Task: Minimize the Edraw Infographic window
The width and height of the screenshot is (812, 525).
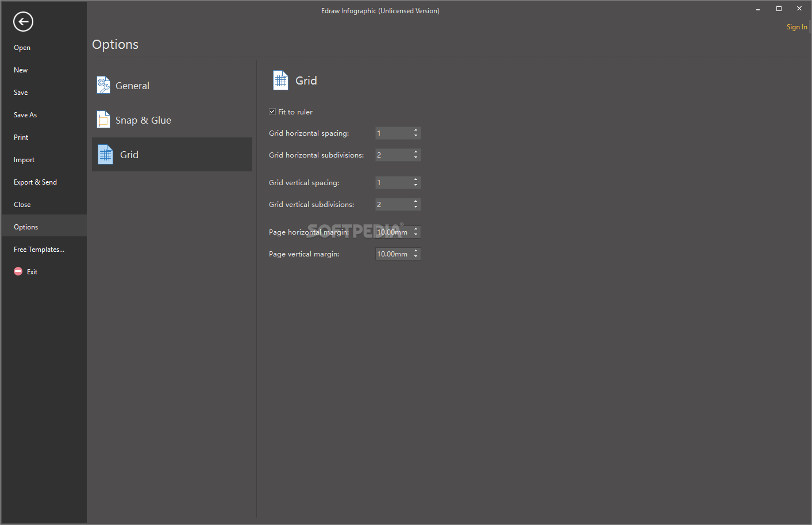Action: point(758,9)
